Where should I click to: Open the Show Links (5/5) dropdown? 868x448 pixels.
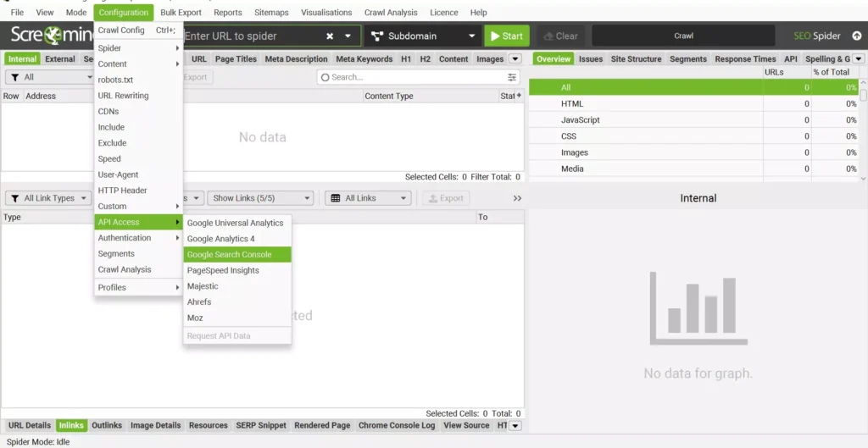260,198
